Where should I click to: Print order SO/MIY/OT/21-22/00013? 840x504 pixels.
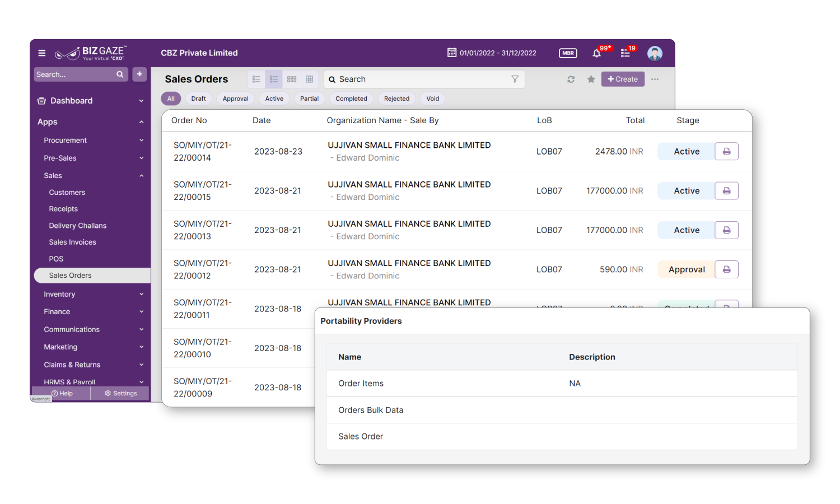point(726,230)
